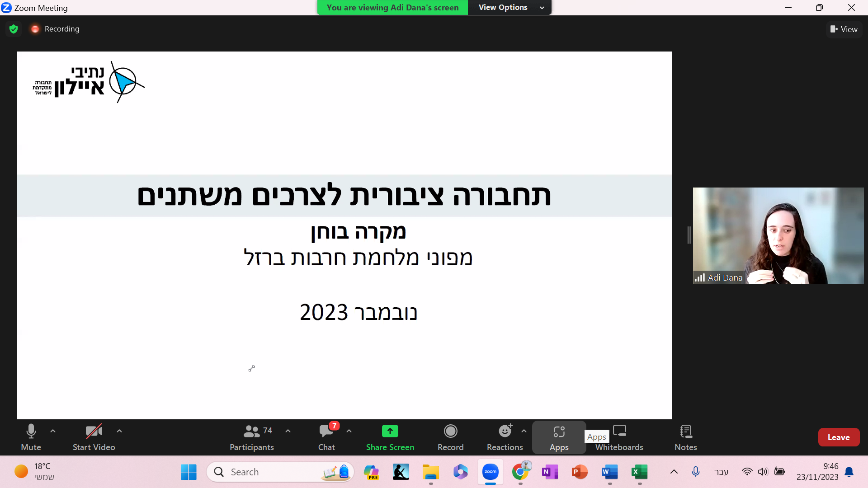Click the Share Screen icon
The height and width of the screenshot is (488, 868).
coord(390,431)
